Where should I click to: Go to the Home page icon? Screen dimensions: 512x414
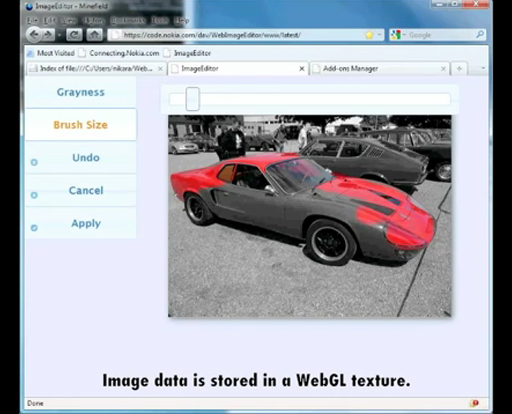[95, 35]
